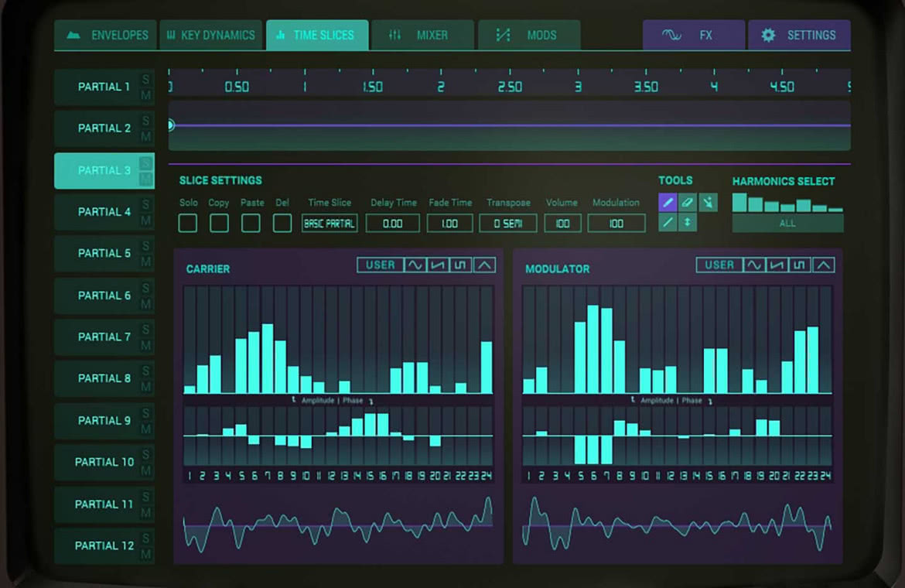905x588 pixels.
Task: Click the Modulator waveform preview display
Action: pyautogui.click(x=677, y=524)
